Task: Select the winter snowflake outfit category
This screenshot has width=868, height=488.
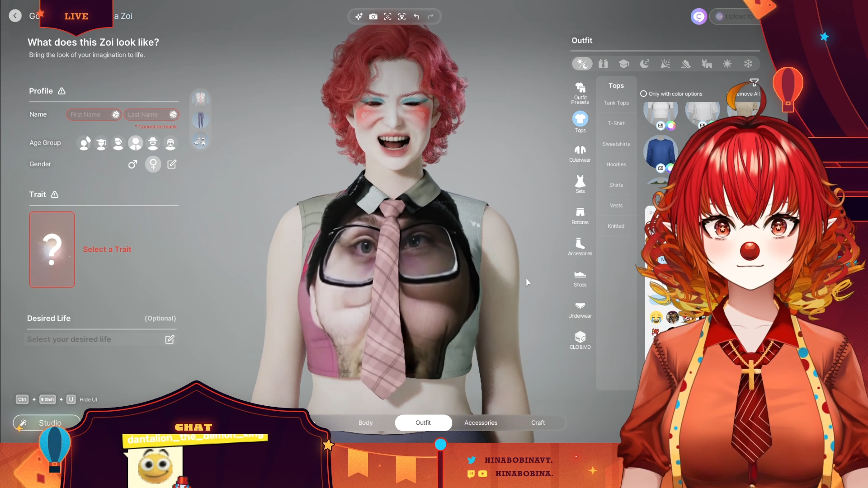Action: point(748,64)
